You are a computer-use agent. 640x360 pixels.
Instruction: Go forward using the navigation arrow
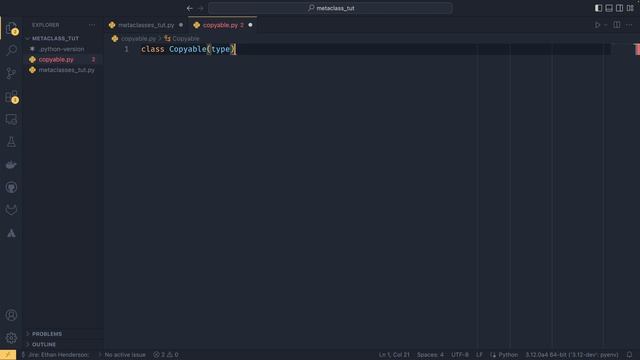point(200,8)
